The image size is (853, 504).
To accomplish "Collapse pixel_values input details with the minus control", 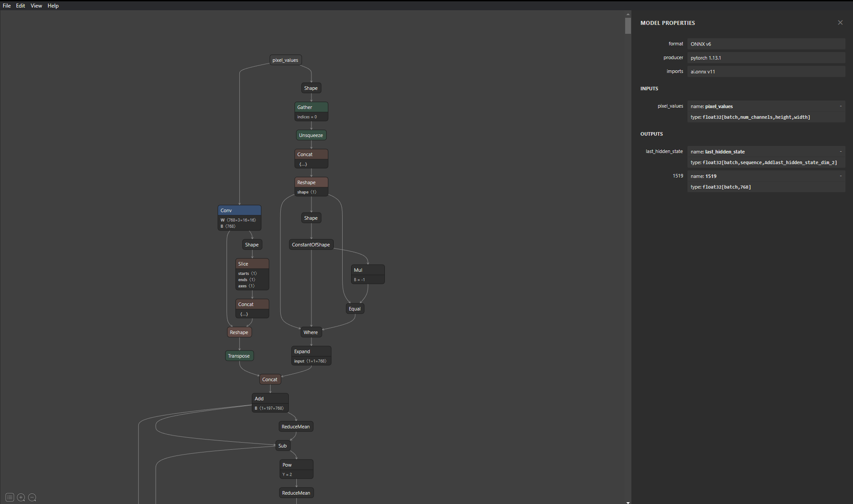I will (840, 106).
